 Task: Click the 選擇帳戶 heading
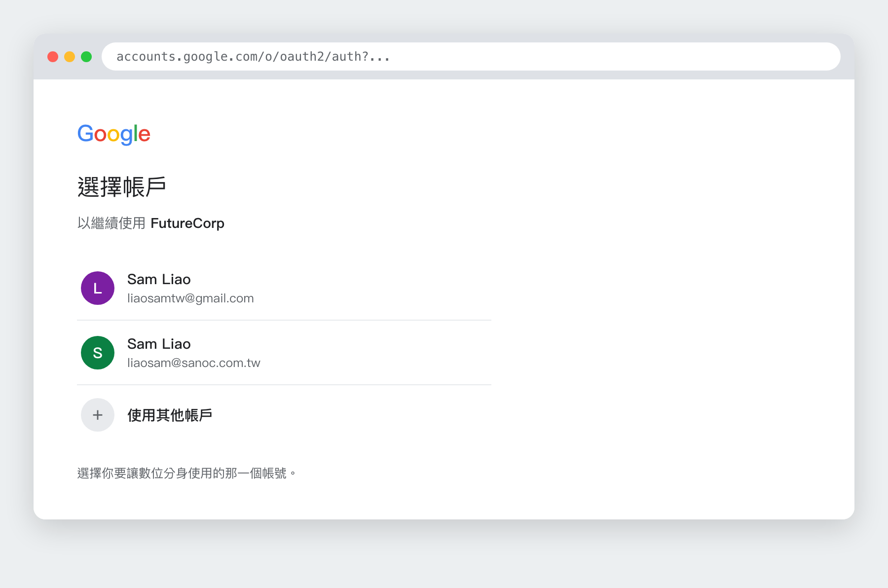tap(121, 187)
